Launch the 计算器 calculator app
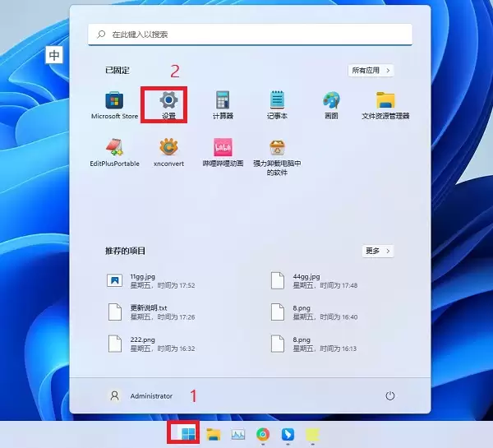 (x=223, y=105)
